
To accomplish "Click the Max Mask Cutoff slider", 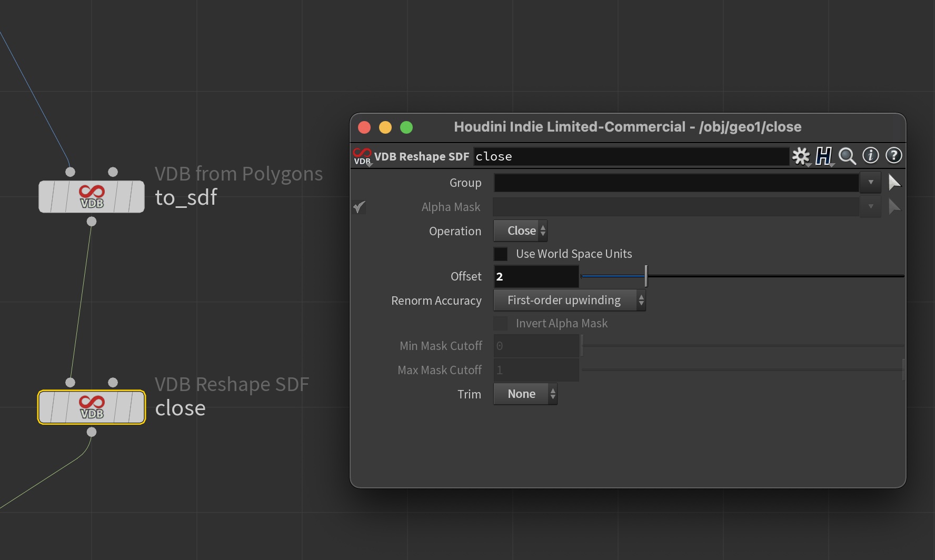I will tap(742, 370).
